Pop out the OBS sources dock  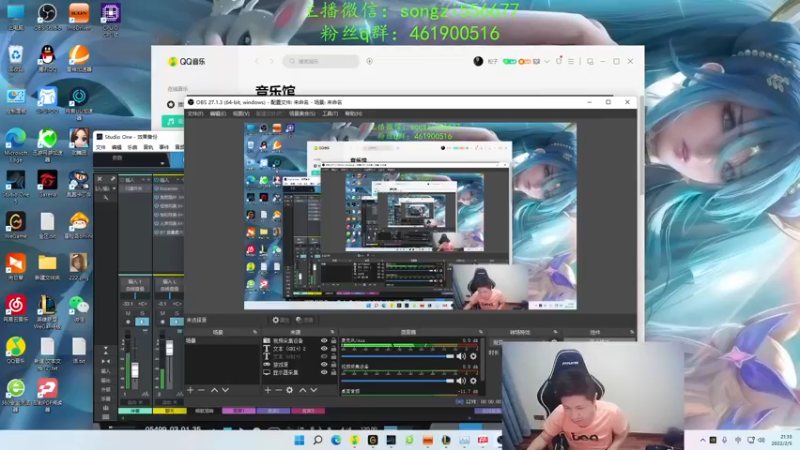pyautogui.click(x=332, y=332)
